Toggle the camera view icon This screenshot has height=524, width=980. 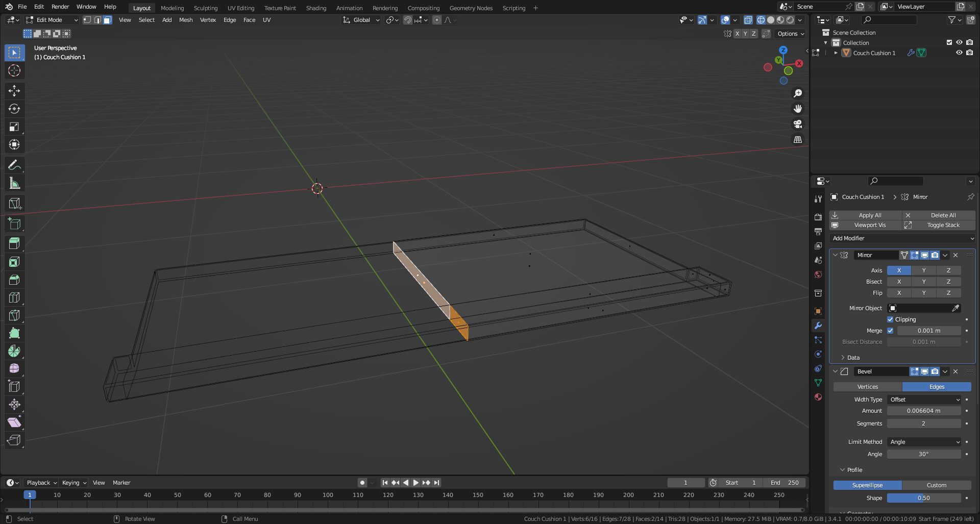coord(798,124)
